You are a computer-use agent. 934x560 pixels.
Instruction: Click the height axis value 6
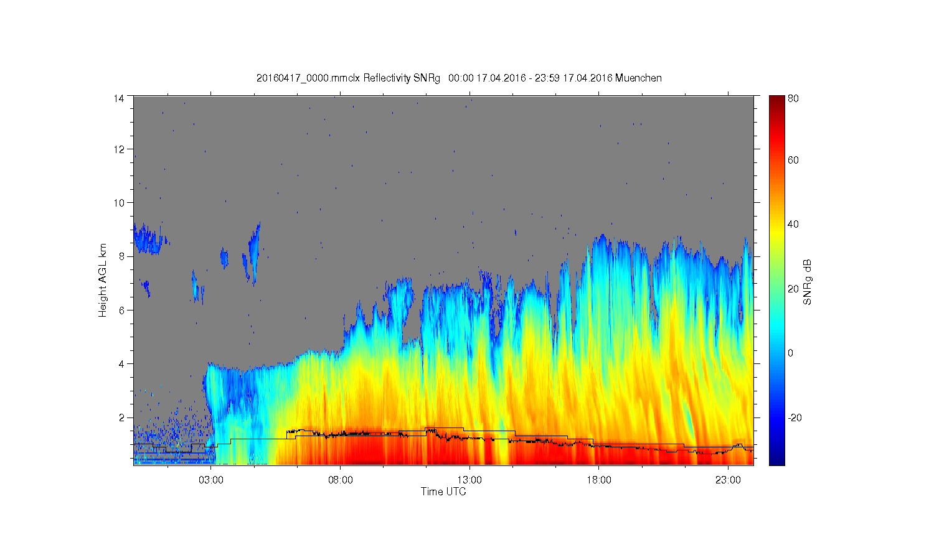pyautogui.click(x=122, y=310)
